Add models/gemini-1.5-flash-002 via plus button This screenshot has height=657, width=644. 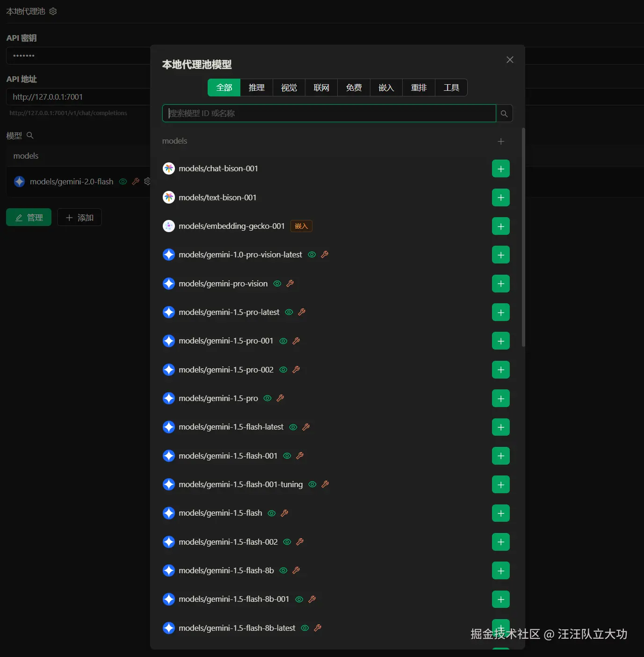pos(500,542)
